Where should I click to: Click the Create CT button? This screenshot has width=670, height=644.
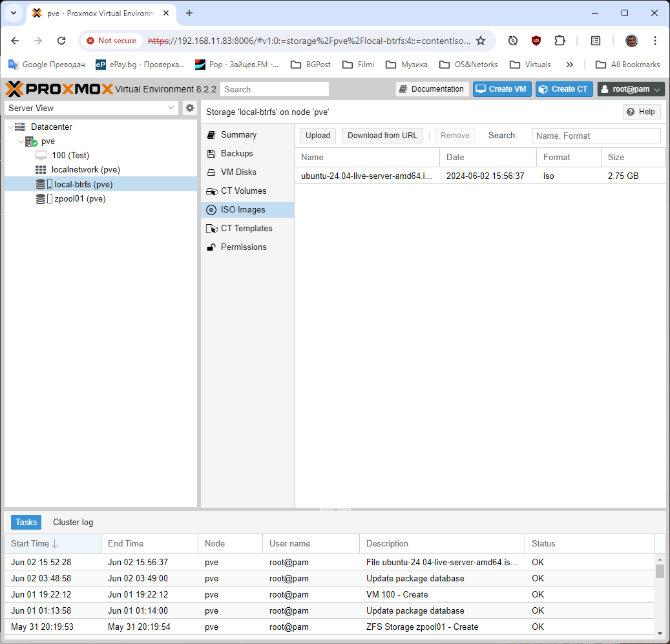[564, 89]
